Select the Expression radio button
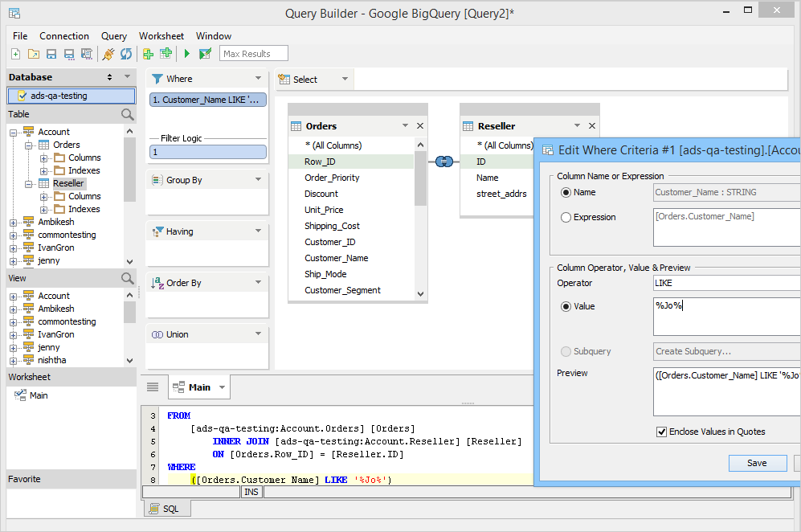 (566, 217)
